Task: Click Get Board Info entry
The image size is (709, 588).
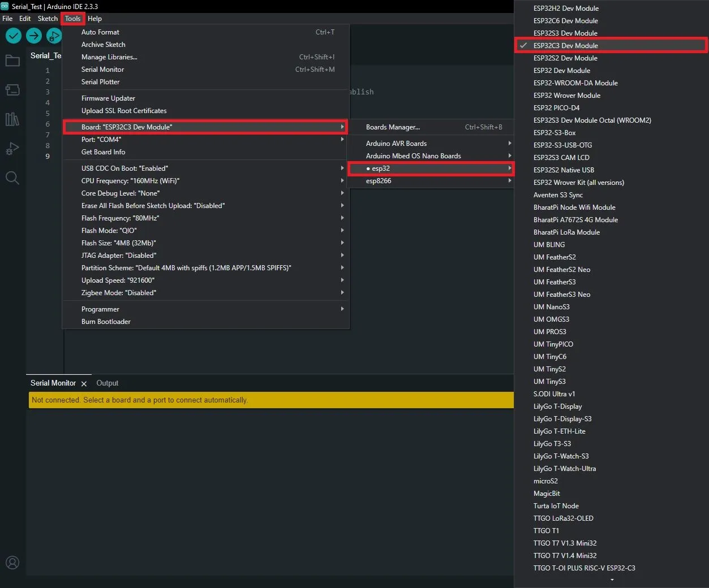Action: click(x=104, y=152)
